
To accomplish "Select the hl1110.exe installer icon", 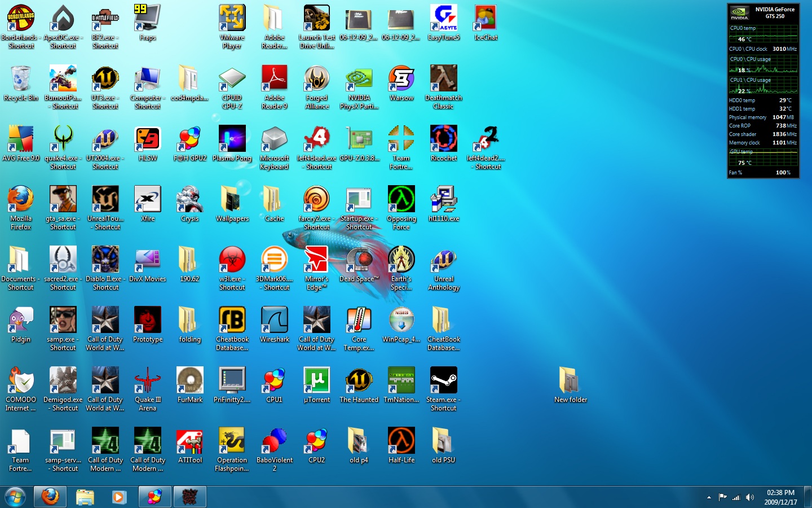I will pyautogui.click(x=444, y=199).
